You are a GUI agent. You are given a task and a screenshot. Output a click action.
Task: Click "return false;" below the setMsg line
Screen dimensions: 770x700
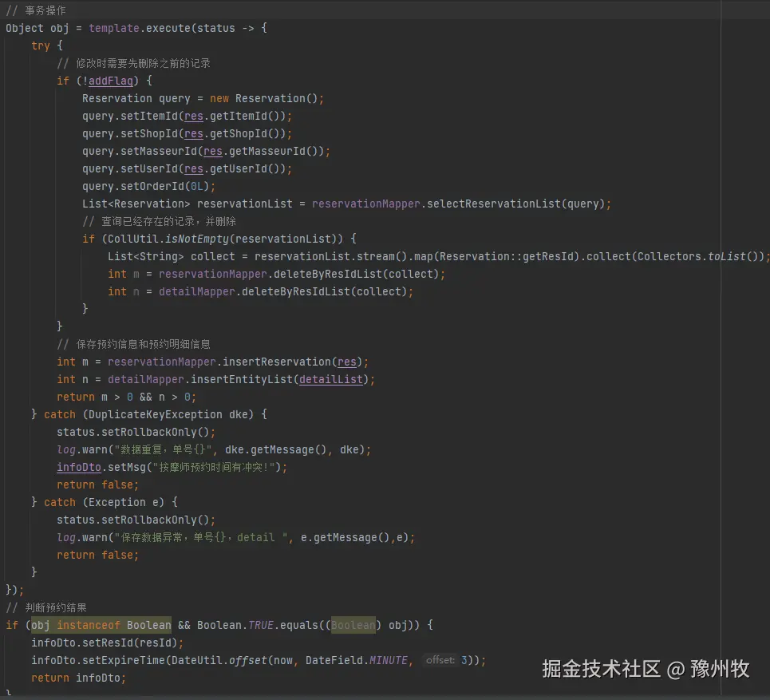97,484
